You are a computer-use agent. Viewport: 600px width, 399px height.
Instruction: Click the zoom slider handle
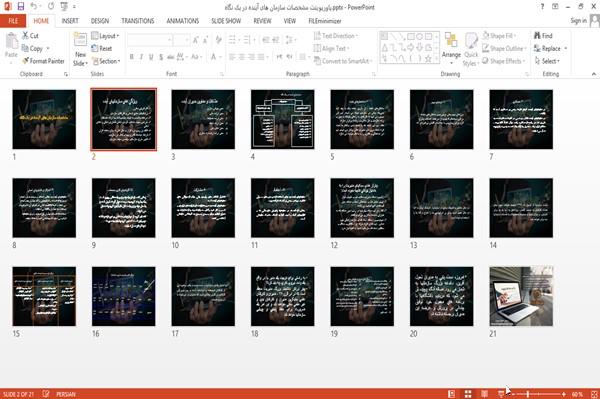click(527, 394)
